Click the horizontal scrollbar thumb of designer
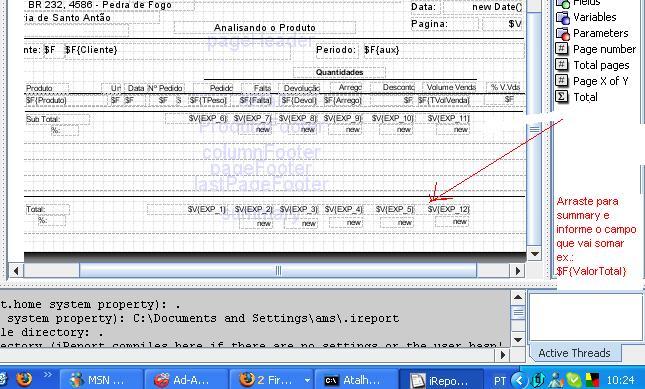The height and width of the screenshot is (389, 645). [278, 271]
